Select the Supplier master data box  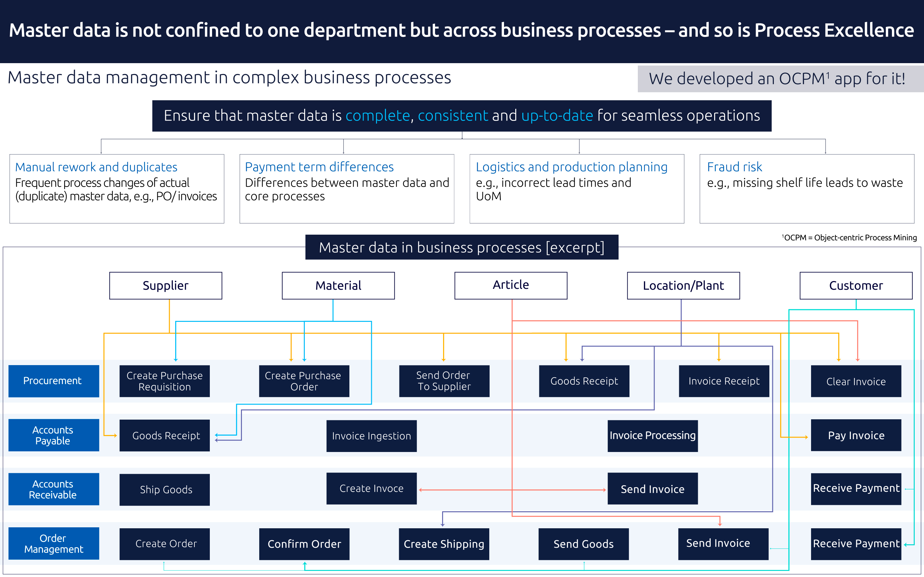165,285
